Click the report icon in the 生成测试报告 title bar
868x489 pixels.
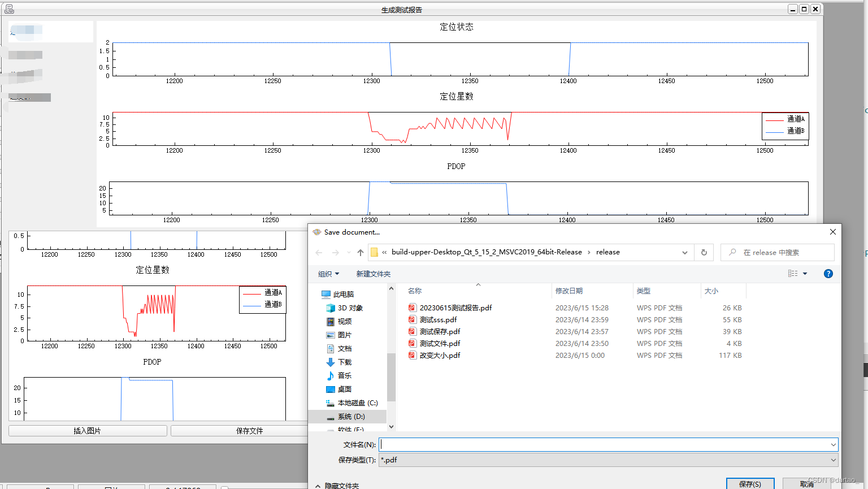pos(9,8)
